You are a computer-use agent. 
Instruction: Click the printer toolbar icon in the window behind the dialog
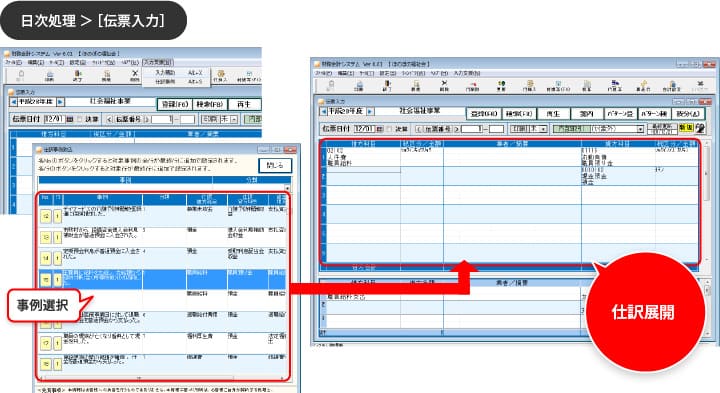click(50, 76)
